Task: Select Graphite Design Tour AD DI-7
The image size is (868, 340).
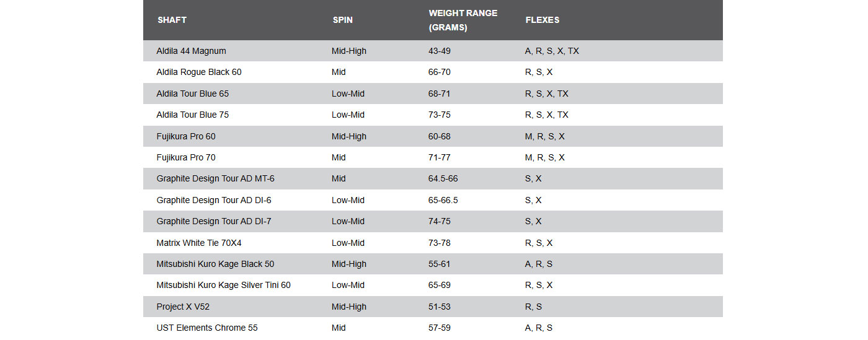Action: (213, 221)
